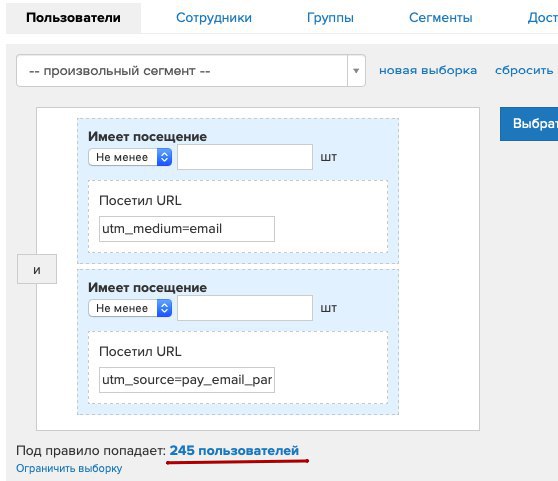
Task: Open the partially visible Дост tab
Action: [542, 17]
